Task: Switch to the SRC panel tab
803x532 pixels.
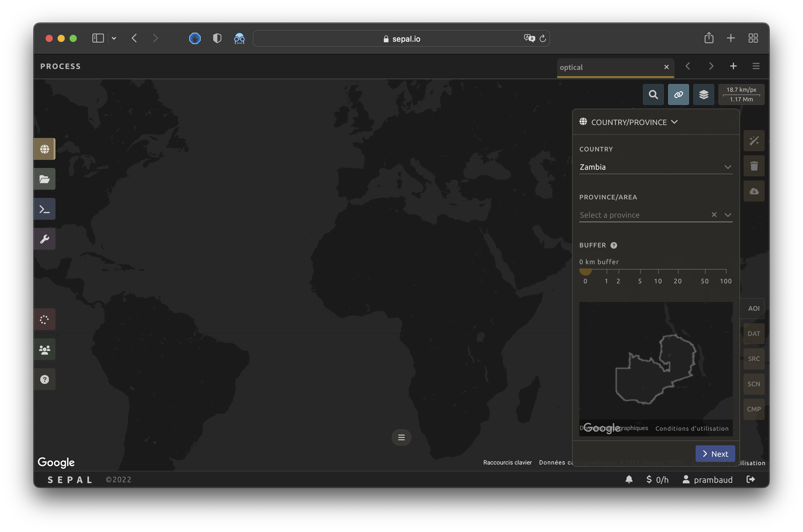Action: point(754,359)
